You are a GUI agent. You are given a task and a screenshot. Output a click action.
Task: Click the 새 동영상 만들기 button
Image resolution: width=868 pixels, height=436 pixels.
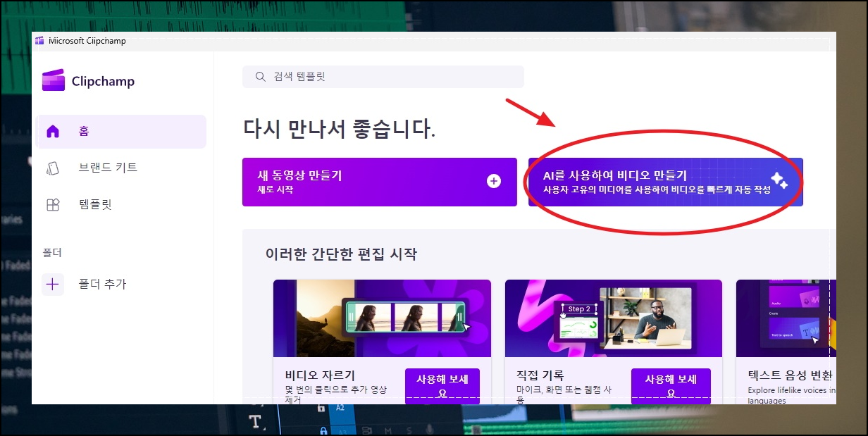[x=380, y=182]
